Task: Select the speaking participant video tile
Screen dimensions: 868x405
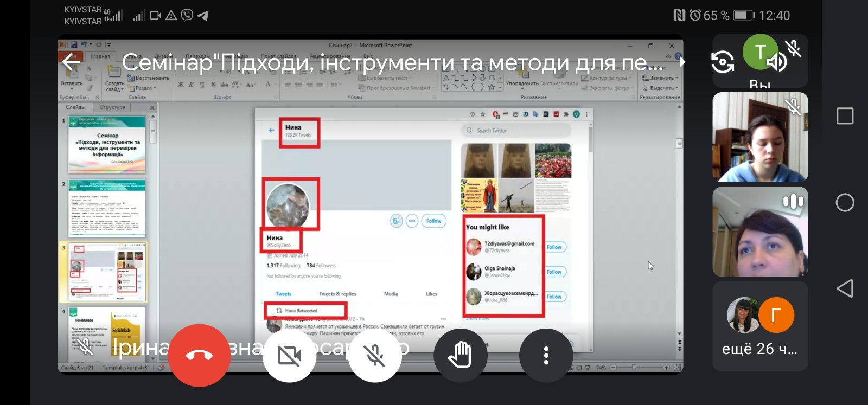Action: point(759,232)
